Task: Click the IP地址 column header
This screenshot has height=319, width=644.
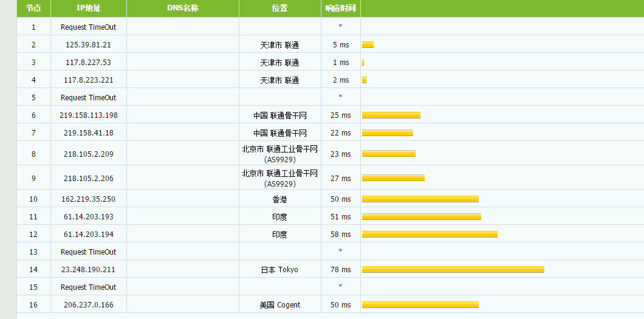Action: pyautogui.click(x=88, y=9)
